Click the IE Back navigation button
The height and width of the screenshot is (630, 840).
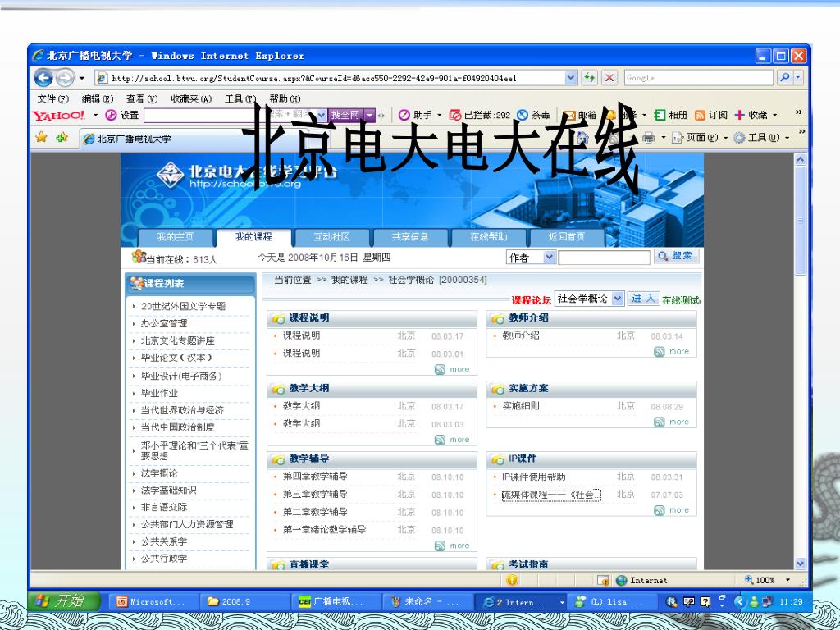43,78
